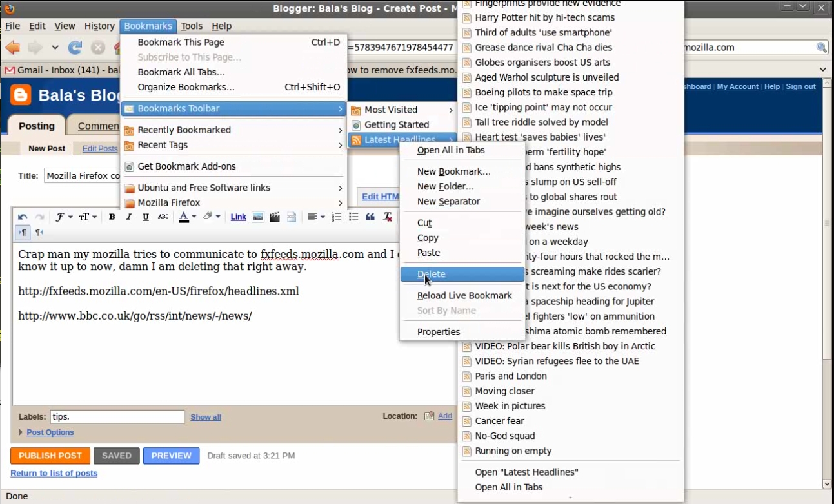Create a bulleted list in the editor
The image size is (834, 504).
(353, 217)
